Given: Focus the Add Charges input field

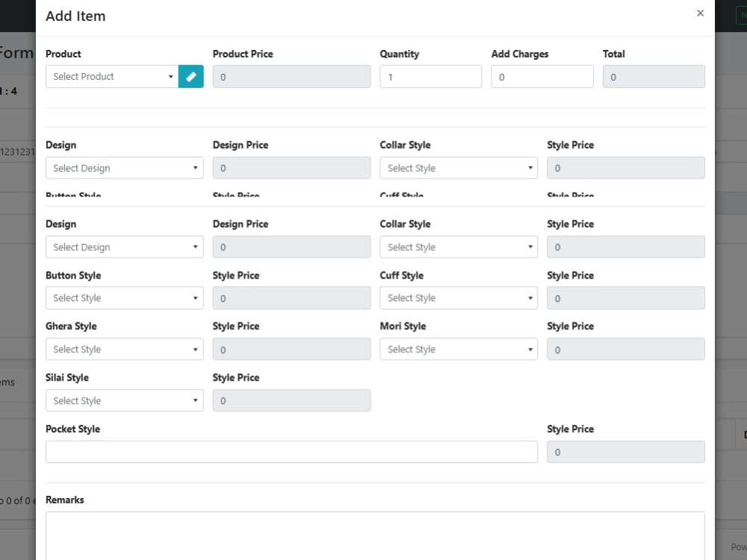Looking at the screenshot, I should click(x=542, y=77).
